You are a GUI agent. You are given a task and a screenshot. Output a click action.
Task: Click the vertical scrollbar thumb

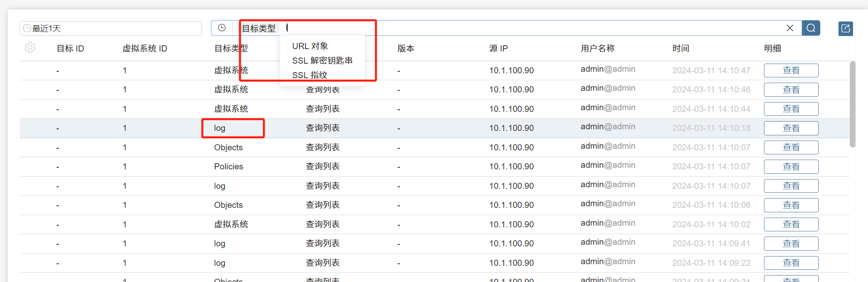(x=852, y=104)
